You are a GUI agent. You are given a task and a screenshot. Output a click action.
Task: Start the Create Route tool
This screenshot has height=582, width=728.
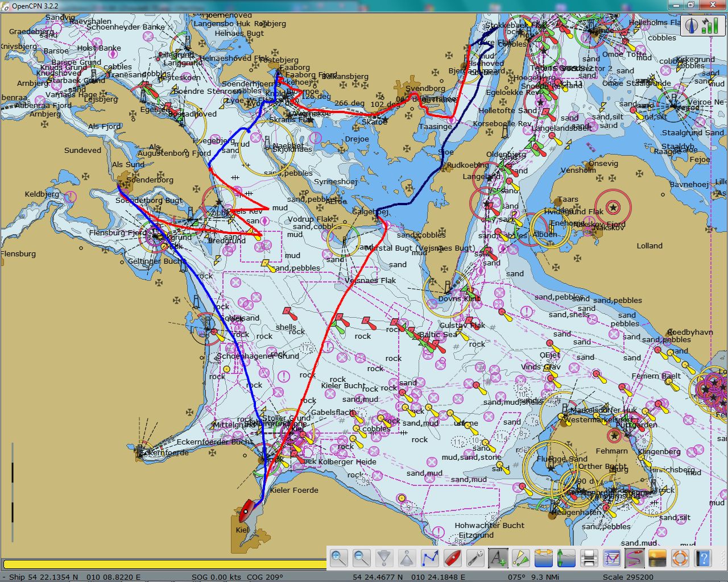click(430, 558)
